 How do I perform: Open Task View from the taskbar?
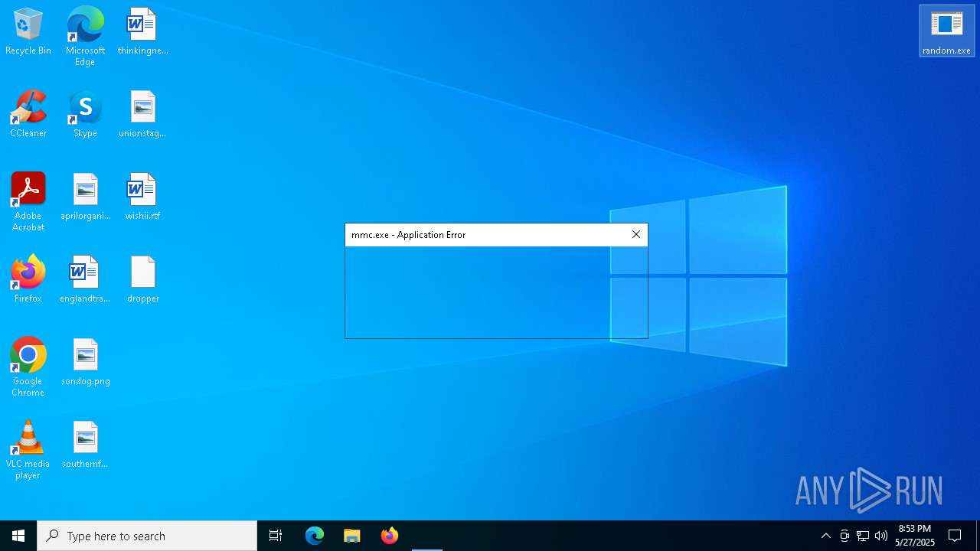click(276, 536)
